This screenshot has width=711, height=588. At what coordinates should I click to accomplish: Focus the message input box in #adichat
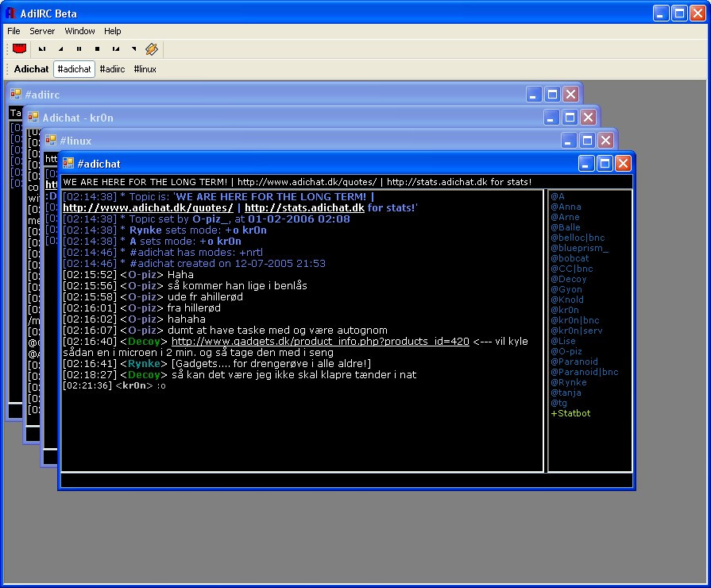346,481
